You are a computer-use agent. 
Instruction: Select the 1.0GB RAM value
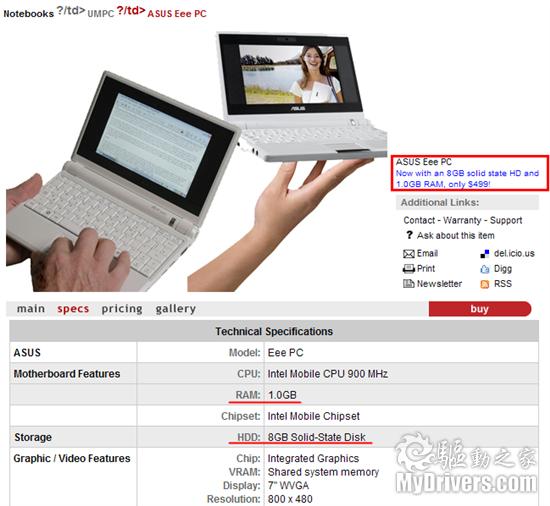tap(282, 395)
